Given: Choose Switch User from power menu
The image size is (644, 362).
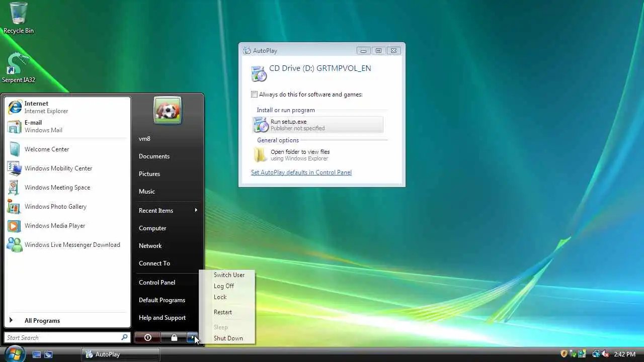Looking at the screenshot, I should click(229, 275).
